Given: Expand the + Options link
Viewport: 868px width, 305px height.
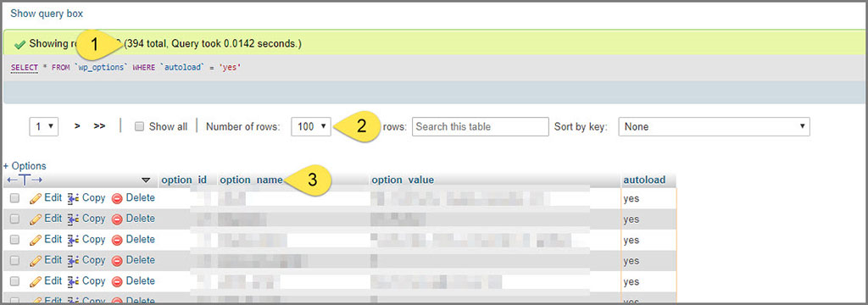Looking at the screenshot, I should [25, 166].
